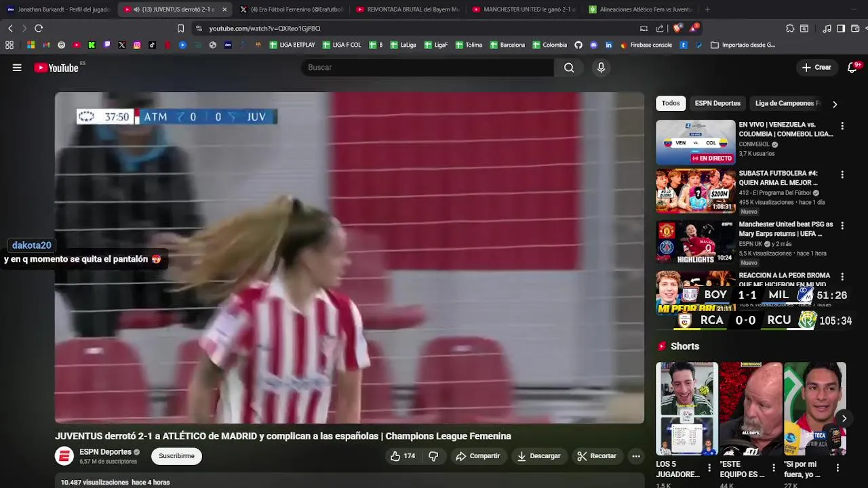
Task: Select the Liga de Campeones filter chip
Action: (787, 104)
